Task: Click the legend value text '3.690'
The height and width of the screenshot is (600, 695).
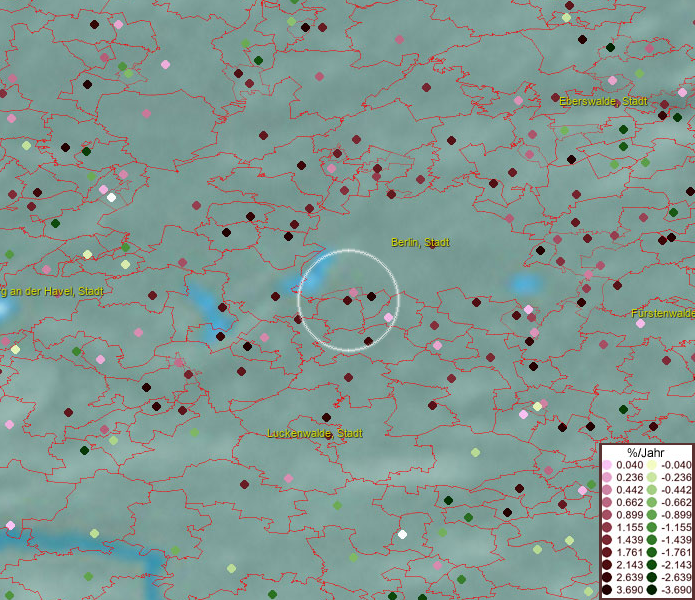Action: [629, 590]
